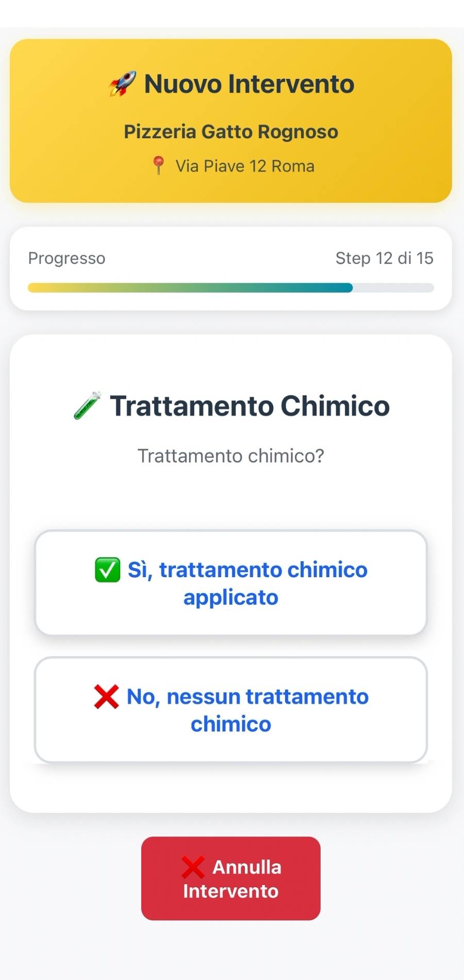Click the Progresso label

(x=67, y=258)
